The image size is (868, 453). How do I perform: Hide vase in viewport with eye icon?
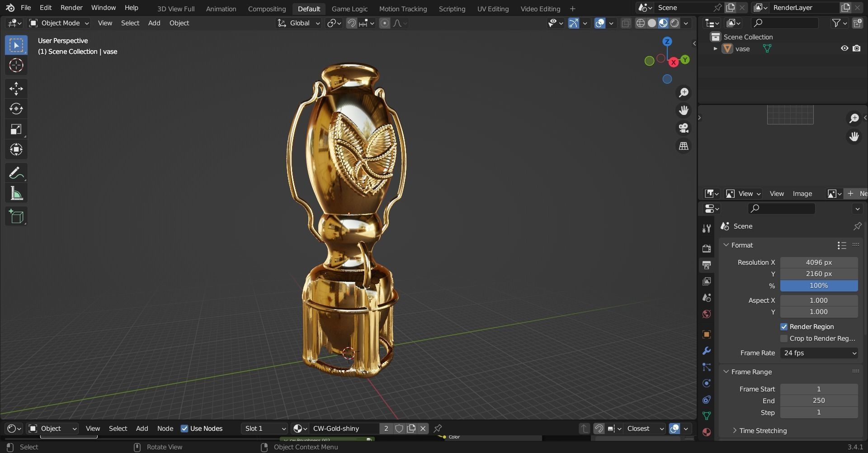pos(844,48)
